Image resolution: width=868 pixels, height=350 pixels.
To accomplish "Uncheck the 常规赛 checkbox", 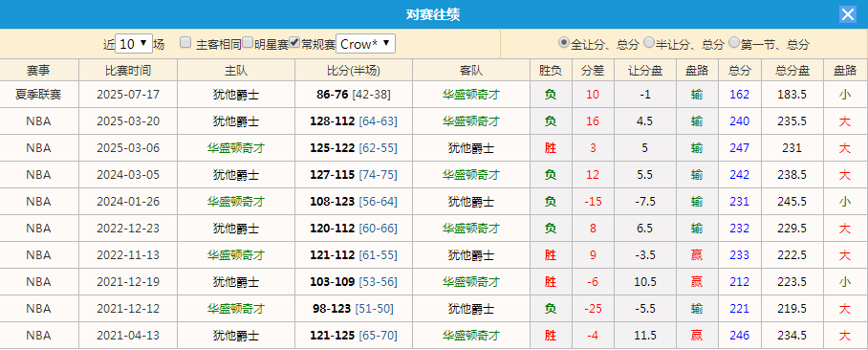I will [x=295, y=42].
